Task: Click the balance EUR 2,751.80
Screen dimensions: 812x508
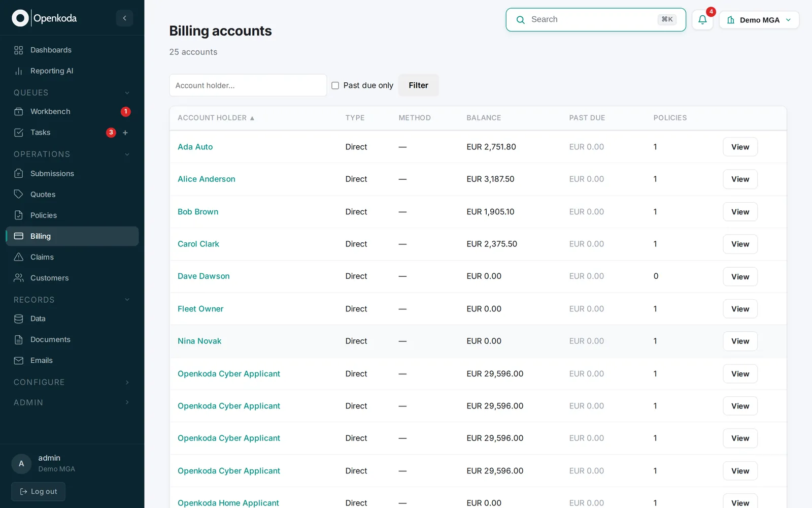Action: (x=491, y=147)
